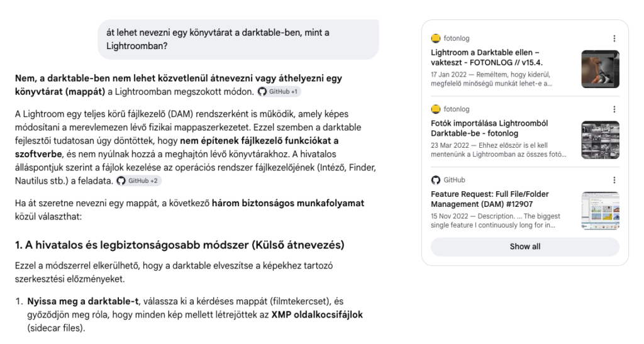Screen dimensions: 644x344
Task: Click the GitHub icon in the +2 citation chip
Action: coord(121,180)
